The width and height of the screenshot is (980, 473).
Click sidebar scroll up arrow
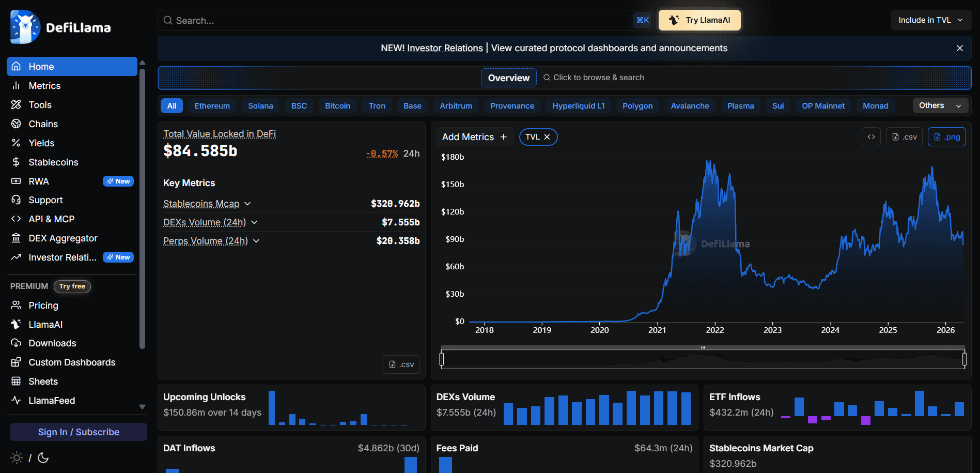(x=143, y=63)
